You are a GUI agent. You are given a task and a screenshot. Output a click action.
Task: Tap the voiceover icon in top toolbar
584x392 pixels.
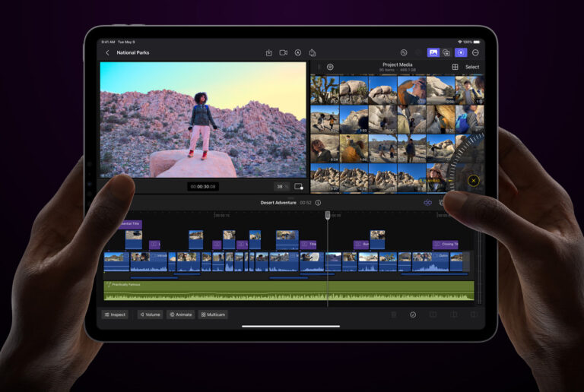click(x=298, y=52)
